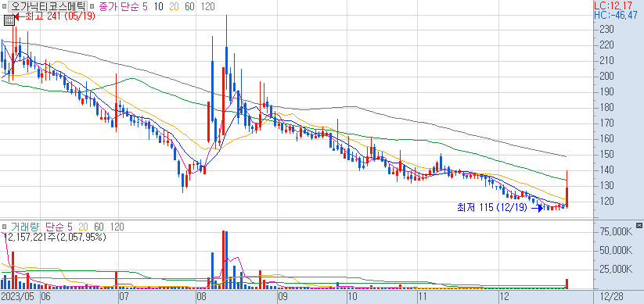Select the orange volume MA 20 label
644x304 pixels.
click(x=84, y=227)
